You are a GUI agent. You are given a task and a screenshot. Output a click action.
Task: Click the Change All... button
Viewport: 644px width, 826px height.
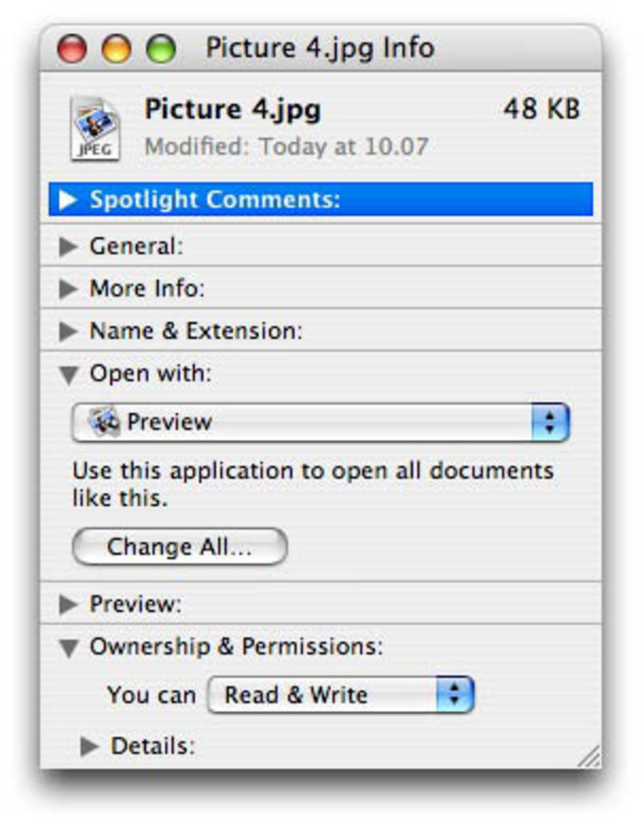click(x=180, y=547)
